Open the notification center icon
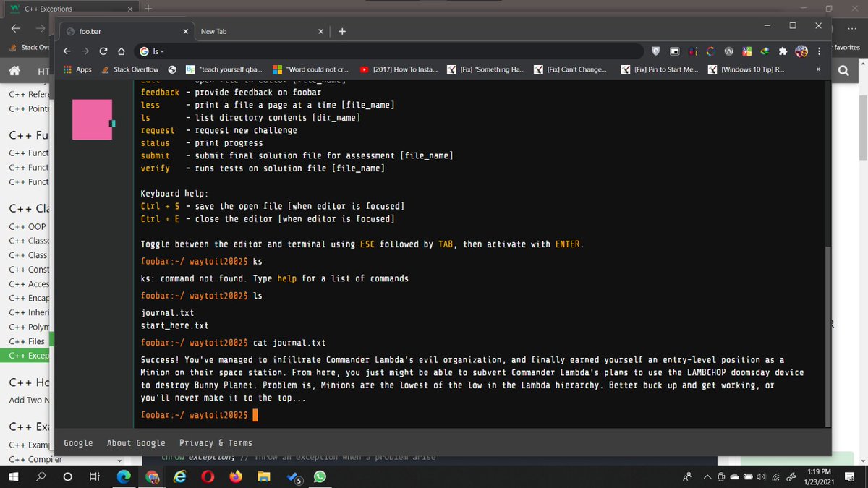Viewport: 868px width, 488px height. click(849, 477)
